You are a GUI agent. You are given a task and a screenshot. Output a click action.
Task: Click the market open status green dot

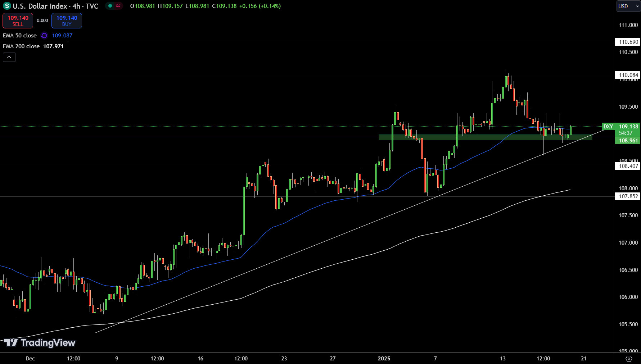[110, 6]
